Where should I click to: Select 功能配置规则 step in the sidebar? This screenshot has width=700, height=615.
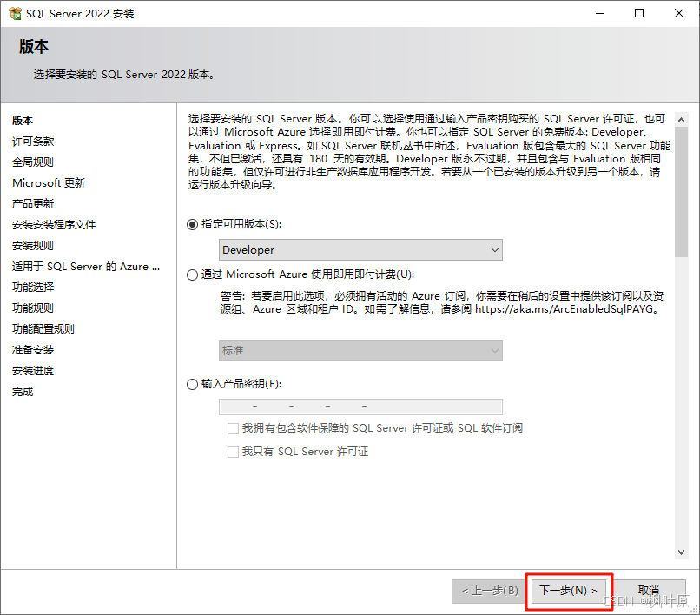(x=43, y=329)
